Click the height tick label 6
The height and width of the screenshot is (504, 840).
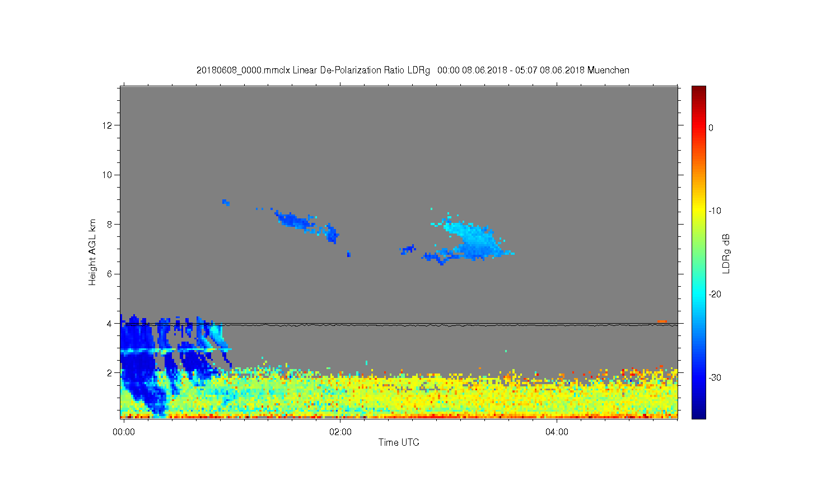110,274
